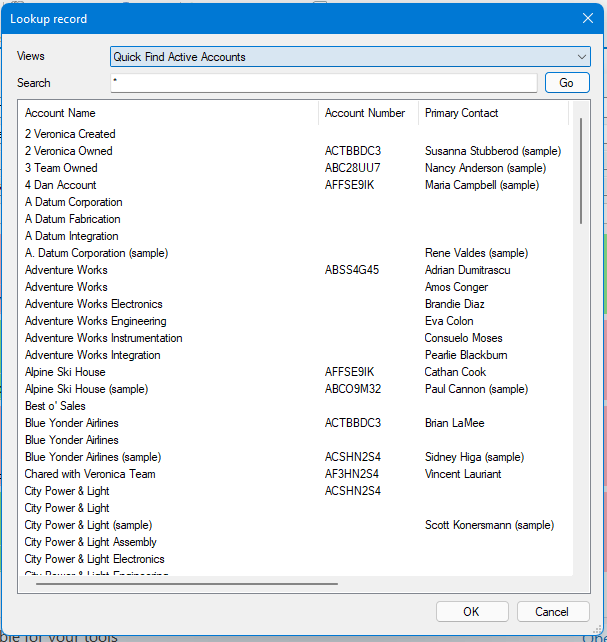
Task: Click account number ABC28UU7
Action: (352, 168)
